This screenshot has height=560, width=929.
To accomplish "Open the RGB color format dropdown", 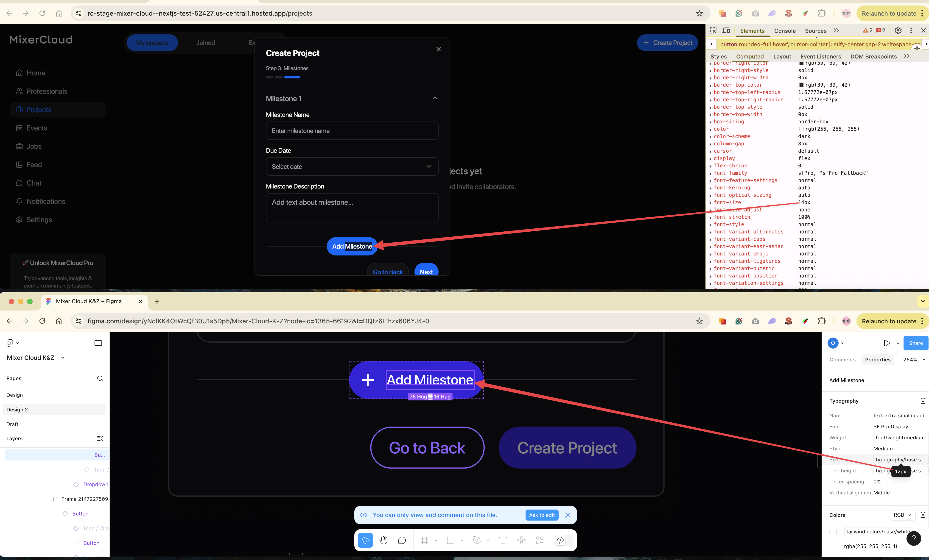I will (x=902, y=515).
